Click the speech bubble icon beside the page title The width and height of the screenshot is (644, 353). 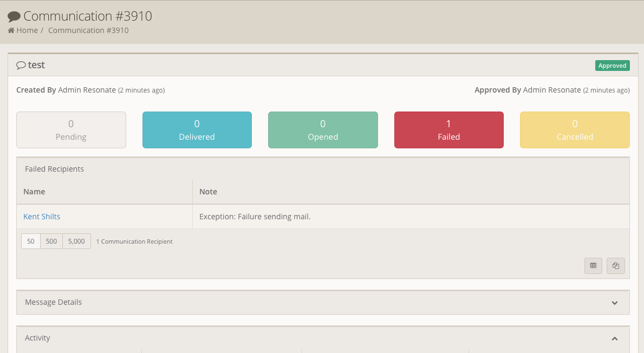[14, 17]
